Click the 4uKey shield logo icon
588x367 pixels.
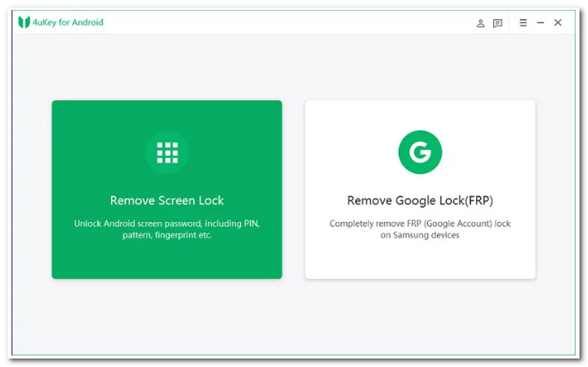pyautogui.click(x=24, y=23)
